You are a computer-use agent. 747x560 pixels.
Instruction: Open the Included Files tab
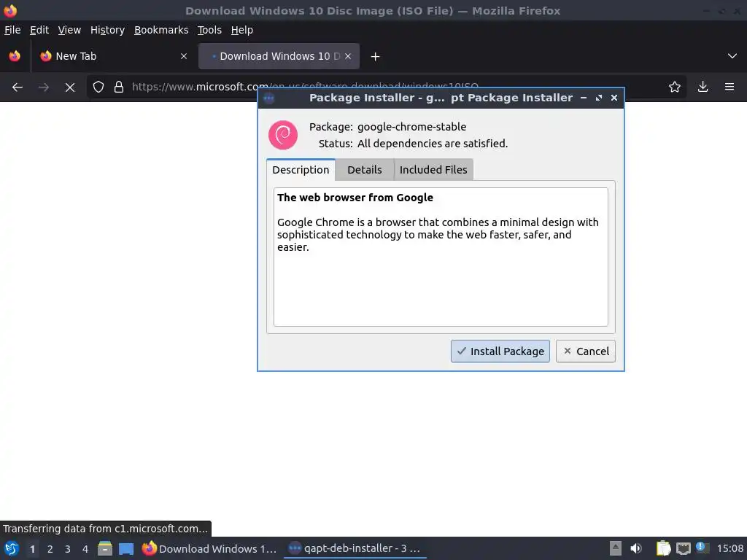[x=433, y=170]
